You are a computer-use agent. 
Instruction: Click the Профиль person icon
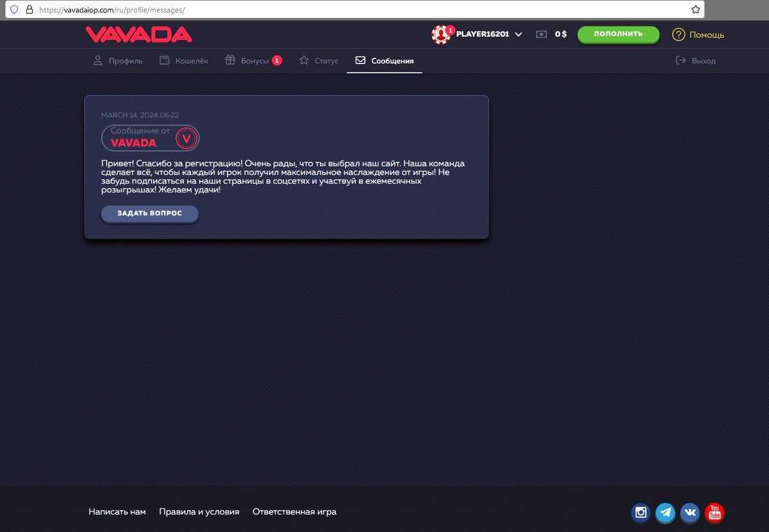(x=97, y=60)
